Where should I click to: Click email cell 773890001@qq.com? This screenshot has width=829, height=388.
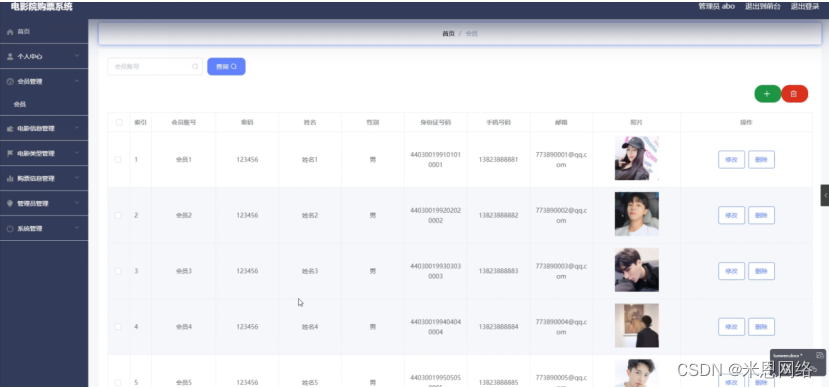pyautogui.click(x=561, y=160)
